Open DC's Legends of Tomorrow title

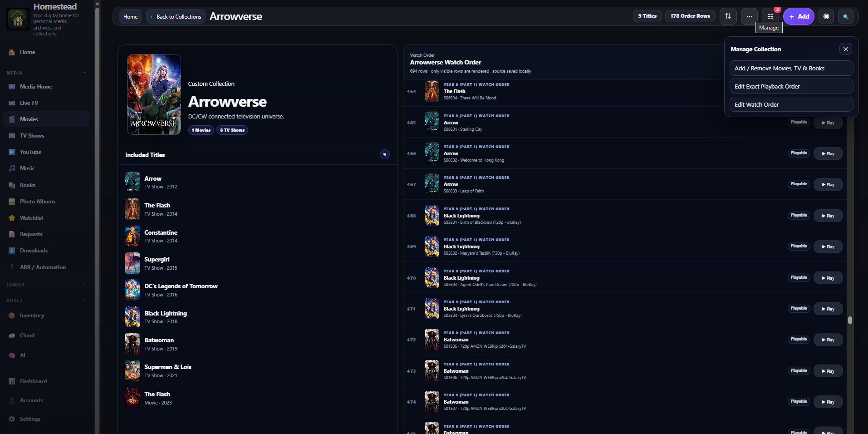pyautogui.click(x=257, y=290)
